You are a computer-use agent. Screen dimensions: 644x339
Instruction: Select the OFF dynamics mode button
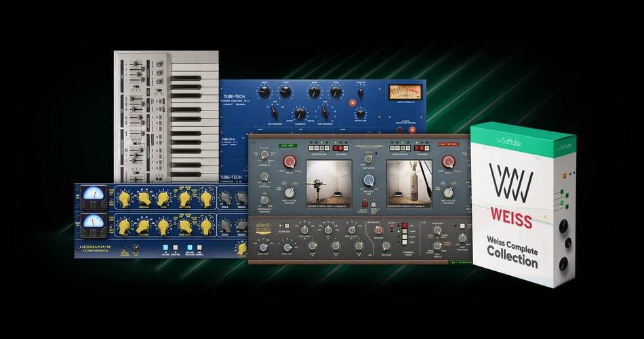click(x=405, y=226)
